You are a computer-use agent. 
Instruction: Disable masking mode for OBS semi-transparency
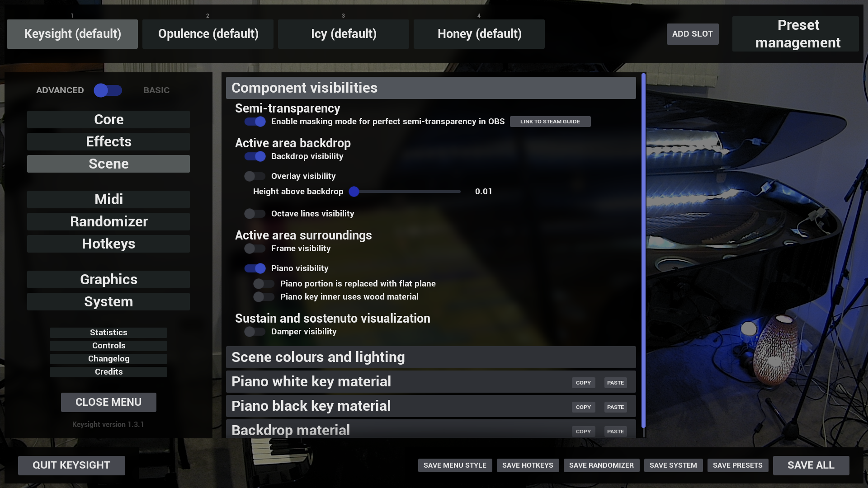pos(255,122)
